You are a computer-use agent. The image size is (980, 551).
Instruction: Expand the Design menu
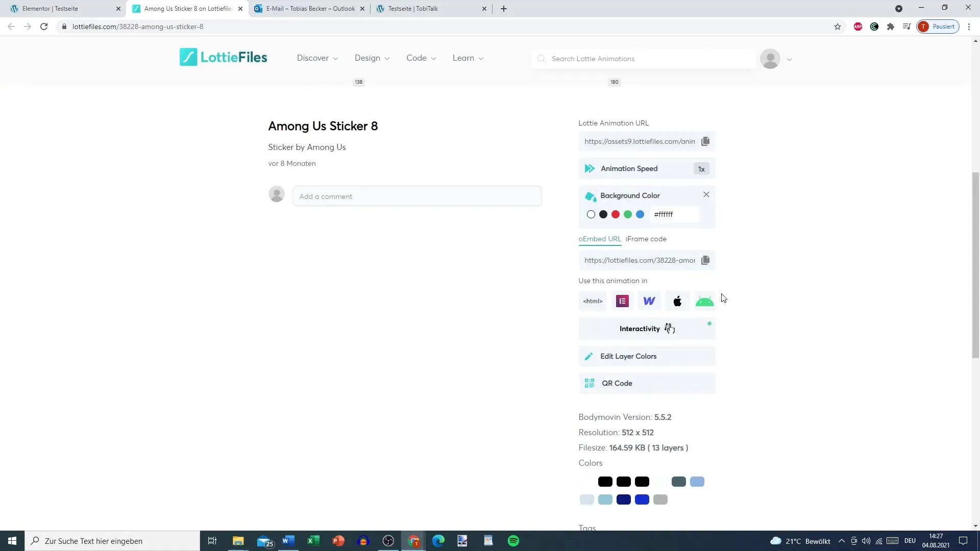372,58
